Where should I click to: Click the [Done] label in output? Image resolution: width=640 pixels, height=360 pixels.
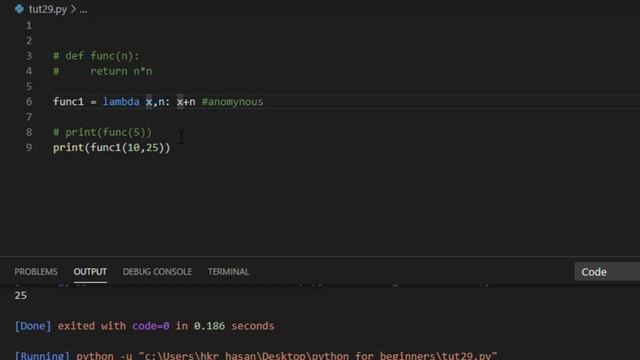[x=33, y=326]
